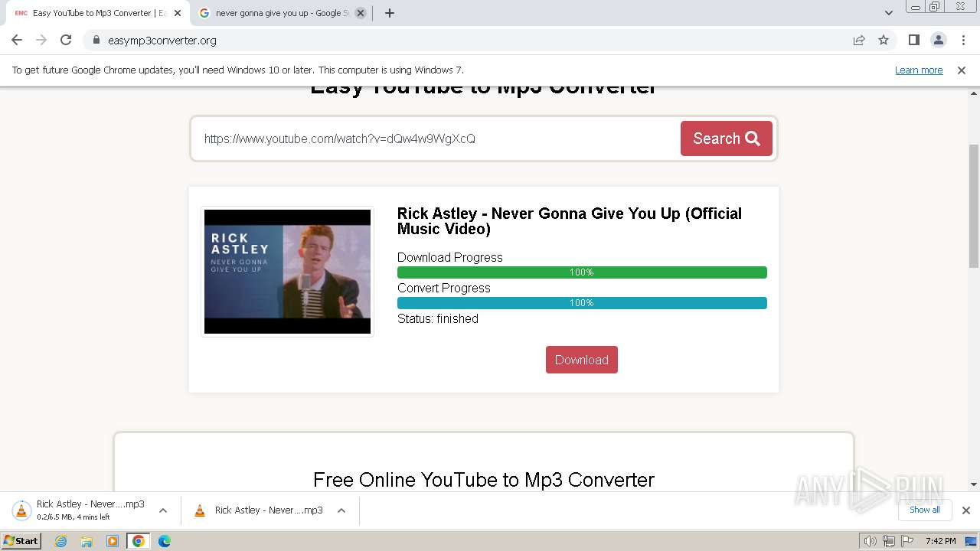Open a new tab with plus button
Screen dimensions: 980x551
pos(389,13)
